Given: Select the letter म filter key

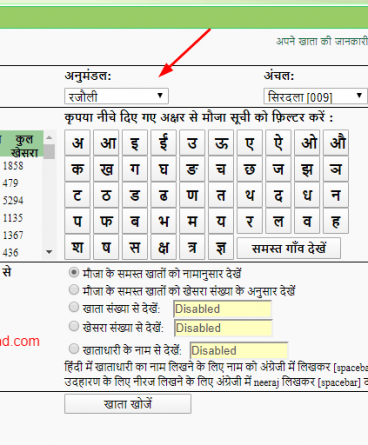Looking at the screenshot, I should coord(192,221).
